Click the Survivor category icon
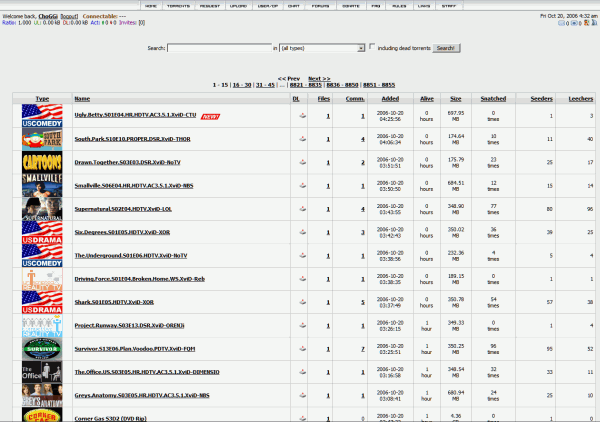 [42, 349]
